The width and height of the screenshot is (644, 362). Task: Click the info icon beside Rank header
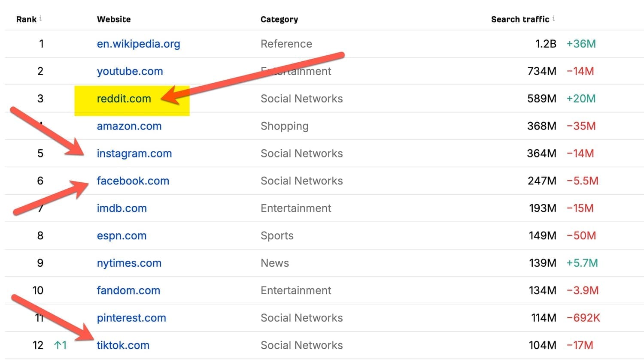40,18
